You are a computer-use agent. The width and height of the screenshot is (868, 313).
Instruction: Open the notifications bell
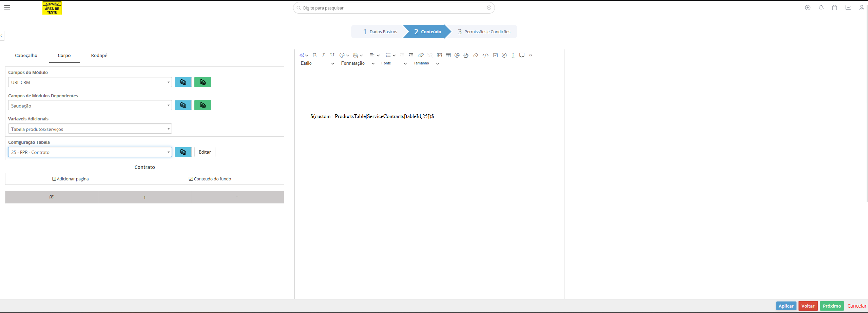821,8
